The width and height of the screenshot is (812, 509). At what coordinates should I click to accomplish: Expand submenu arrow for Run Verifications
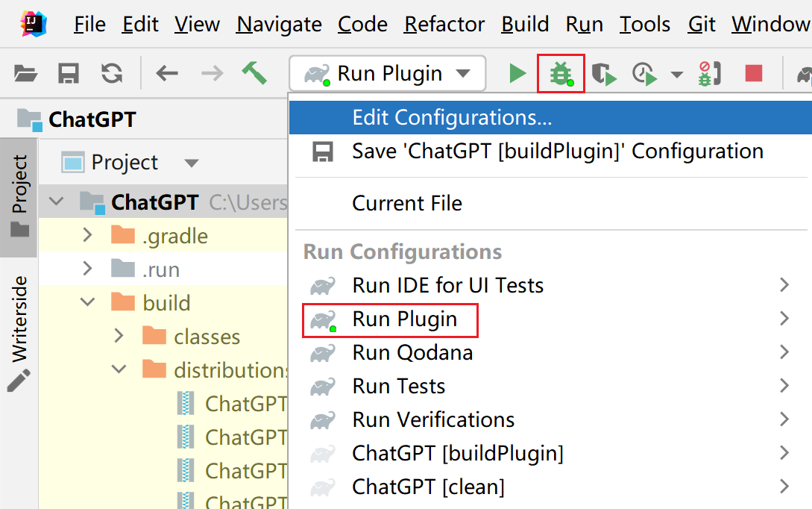[x=784, y=419]
